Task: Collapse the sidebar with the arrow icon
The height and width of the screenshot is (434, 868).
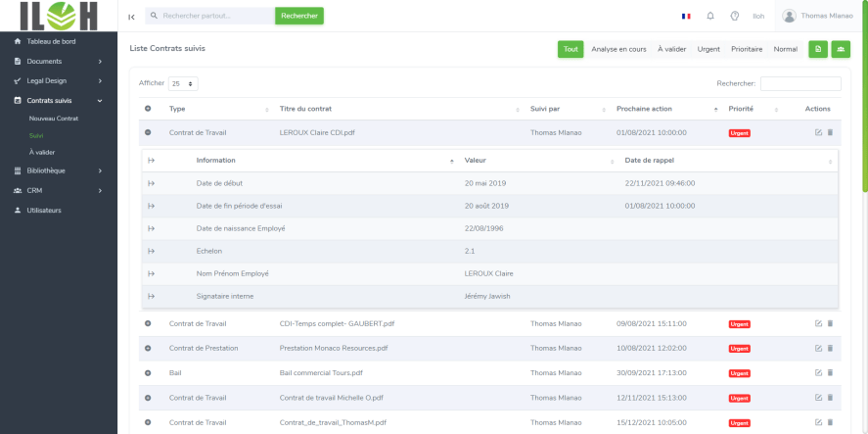Action: point(132,17)
